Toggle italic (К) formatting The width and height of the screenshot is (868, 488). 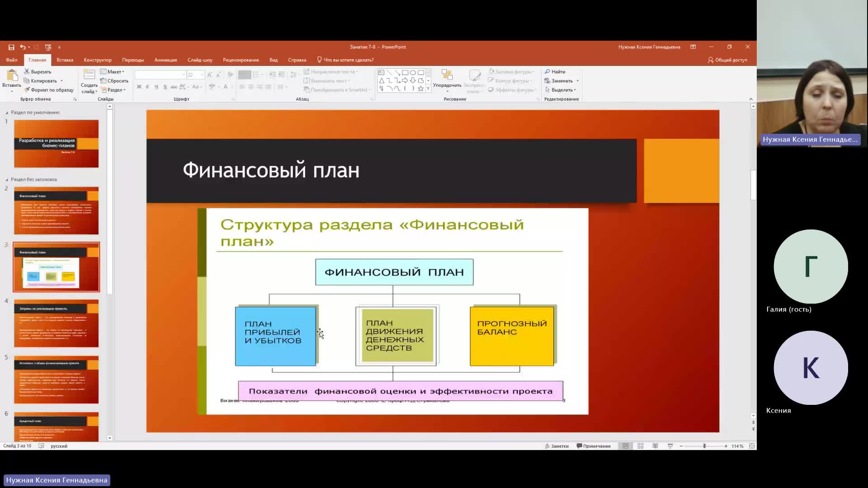147,87
